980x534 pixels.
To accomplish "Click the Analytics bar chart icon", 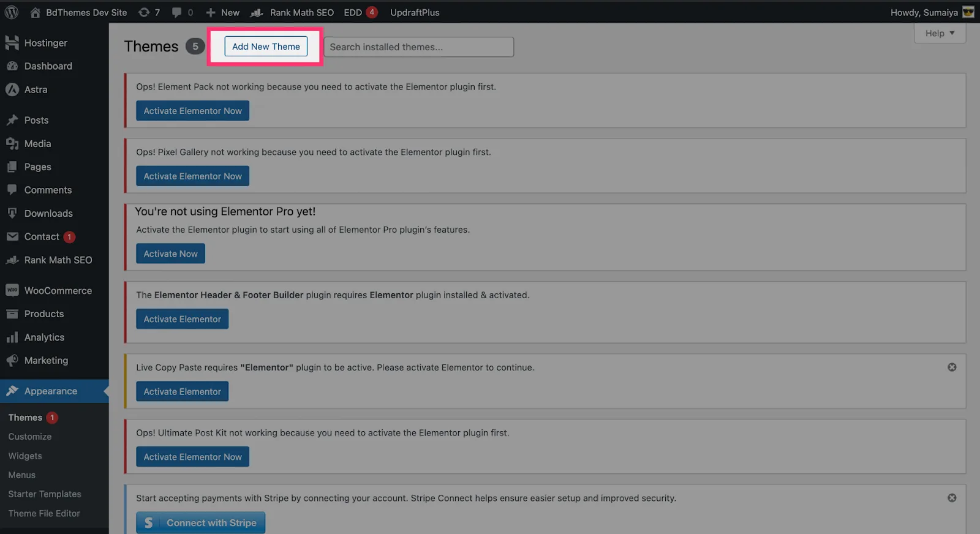I will click(12, 337).
